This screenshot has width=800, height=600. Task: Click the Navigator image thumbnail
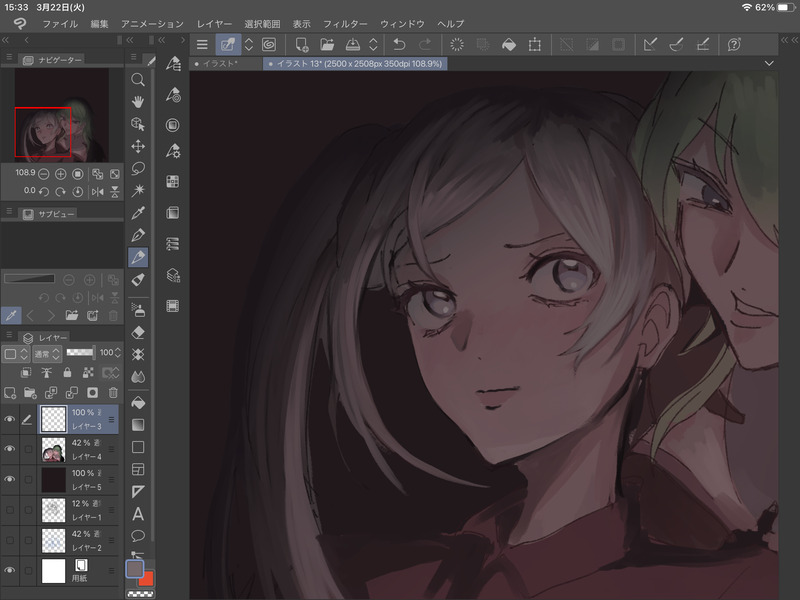(x=62, y=115)
